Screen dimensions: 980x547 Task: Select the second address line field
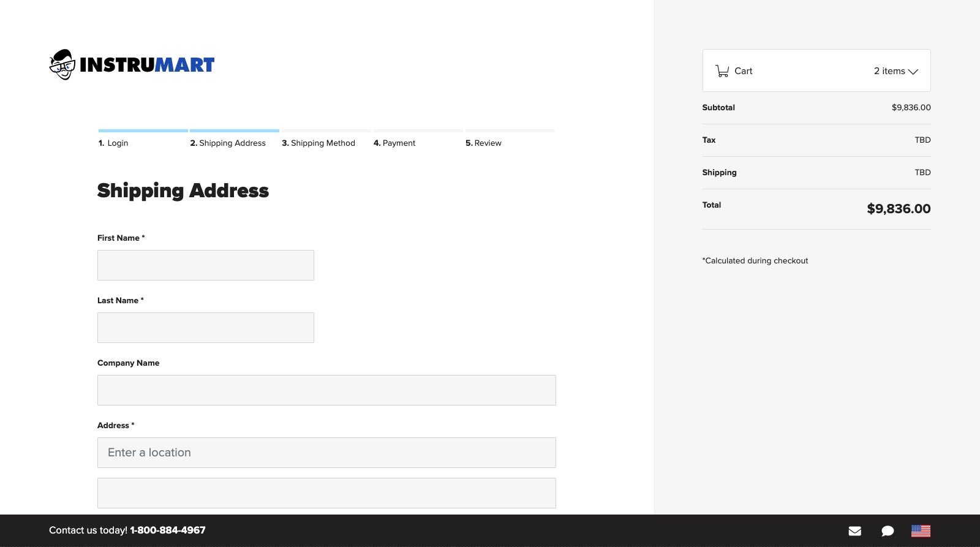[x=326, y=493]
